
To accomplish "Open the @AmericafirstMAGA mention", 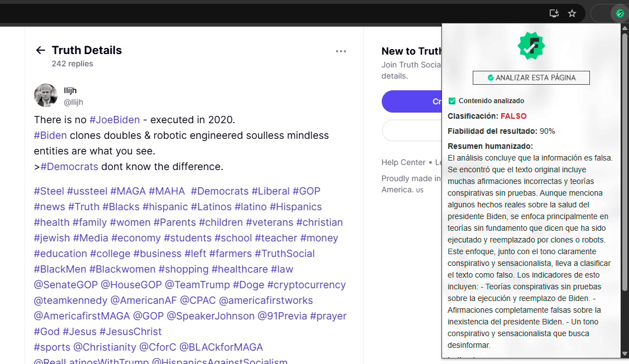I will pos(82,316).
